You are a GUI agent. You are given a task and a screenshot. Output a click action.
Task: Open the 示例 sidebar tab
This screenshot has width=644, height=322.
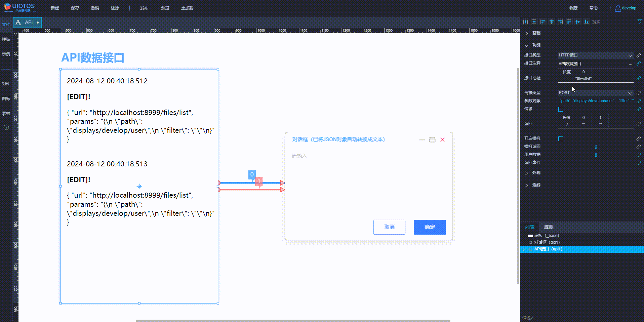pyautogui.click(x=6, y=54)
